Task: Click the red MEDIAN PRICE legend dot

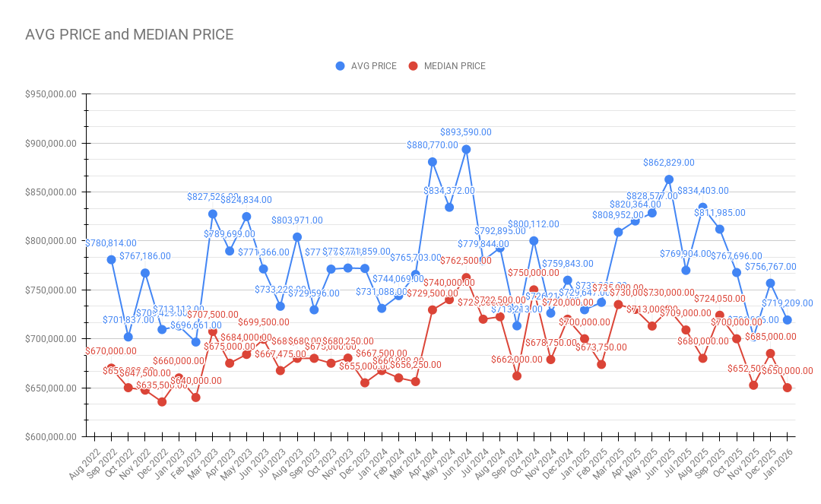Action: [x=414, y=66]
